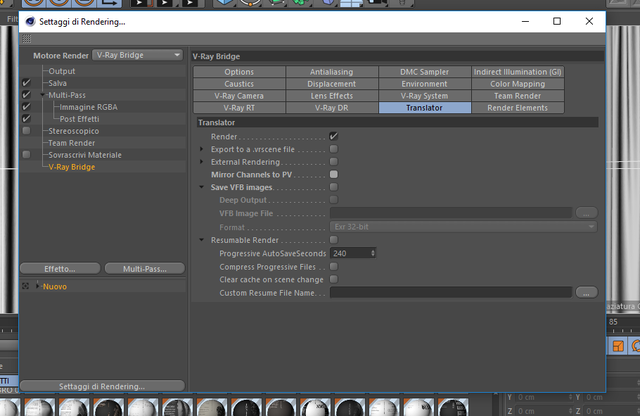The height and width of the screenshot is (416, 640).
Task: Open the Lens Effects tab
Action: point(331,96)
